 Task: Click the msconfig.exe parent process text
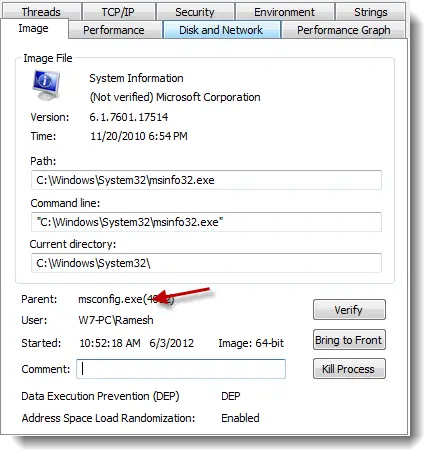coord(126,299)
